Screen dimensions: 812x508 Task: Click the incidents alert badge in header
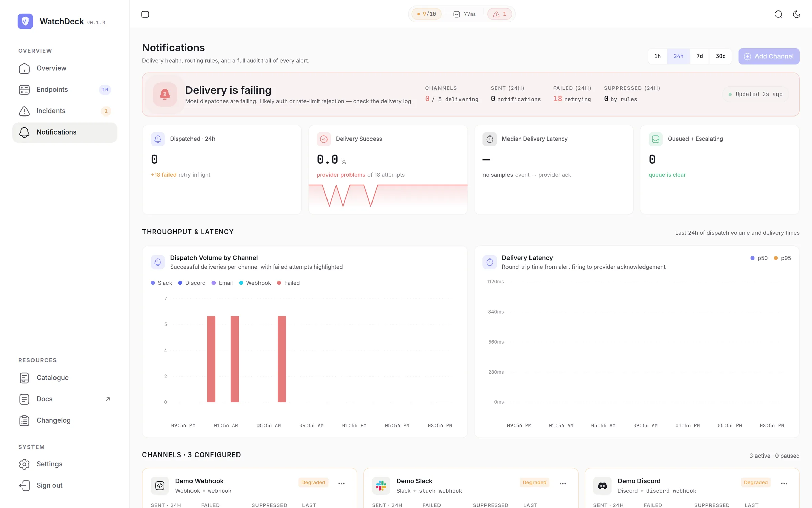click(499, 14)
